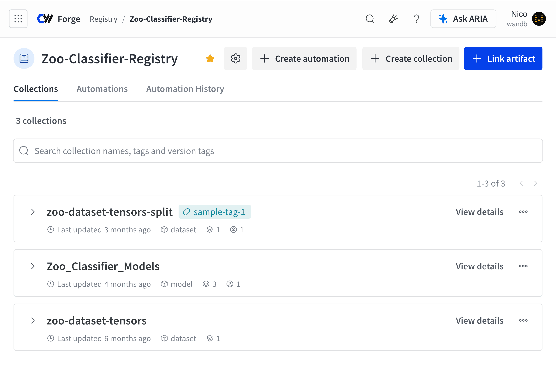Click Create automation button
This screenshot has width=556, height=392.
pyautogui.click(x=304, y=59)
